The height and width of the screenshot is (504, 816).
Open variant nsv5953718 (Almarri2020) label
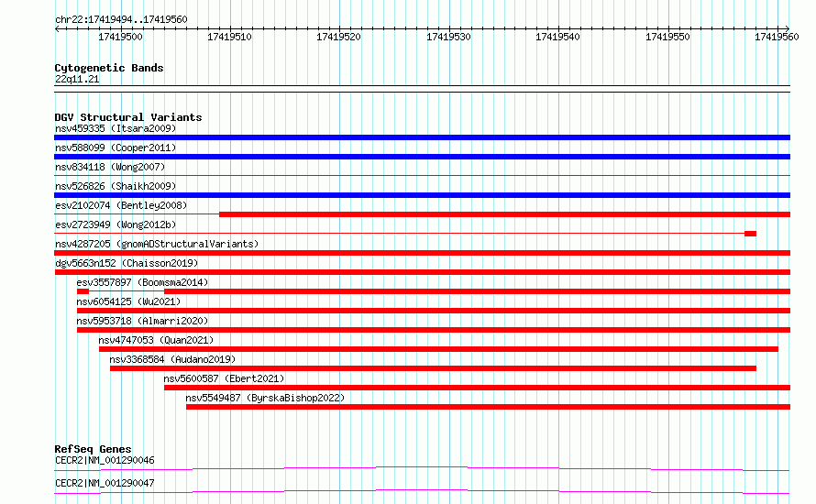pos(142,321)
